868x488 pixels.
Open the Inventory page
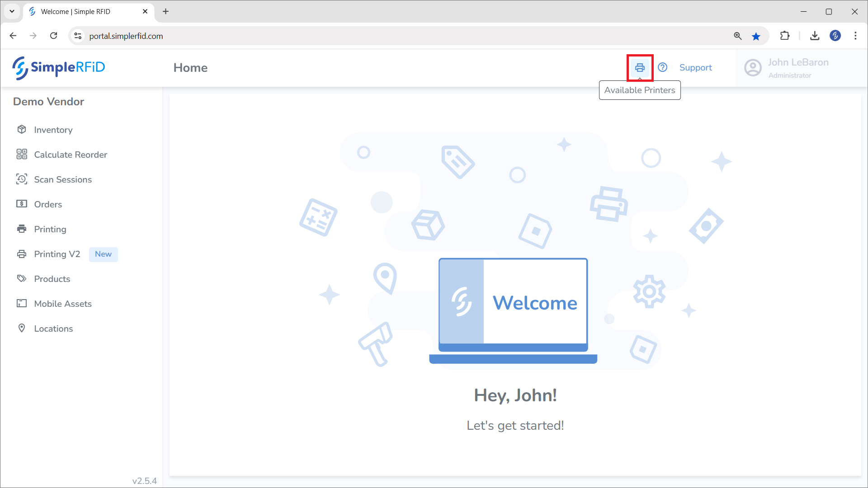53,130
